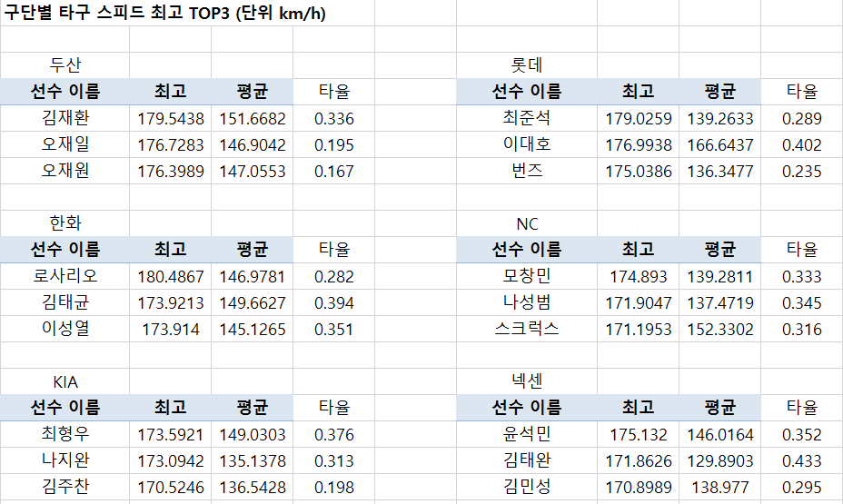Click the average value 151.6682
Image resolution: width=843 pixels, height=504 pixels.
pyautogui.click(x=253, y=118)
